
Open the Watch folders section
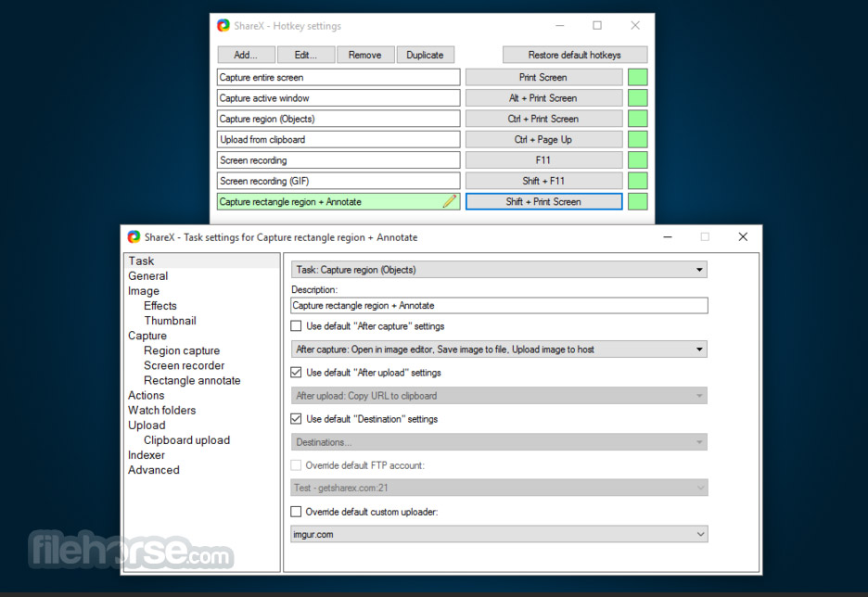click(161, 410)
